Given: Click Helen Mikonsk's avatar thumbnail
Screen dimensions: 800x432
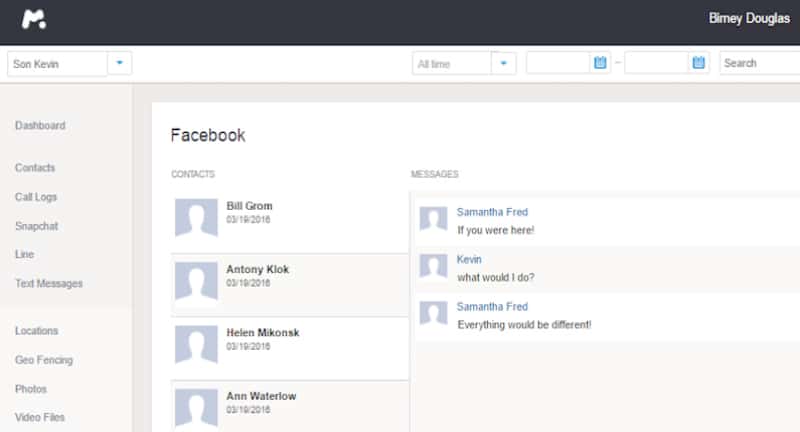Looking at the screenshot, I should 196,344.
